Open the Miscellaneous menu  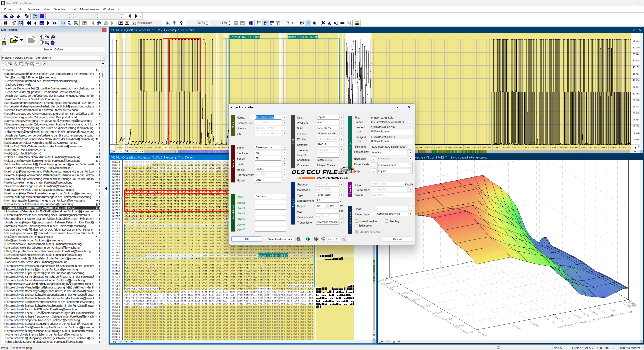point(90,9)
